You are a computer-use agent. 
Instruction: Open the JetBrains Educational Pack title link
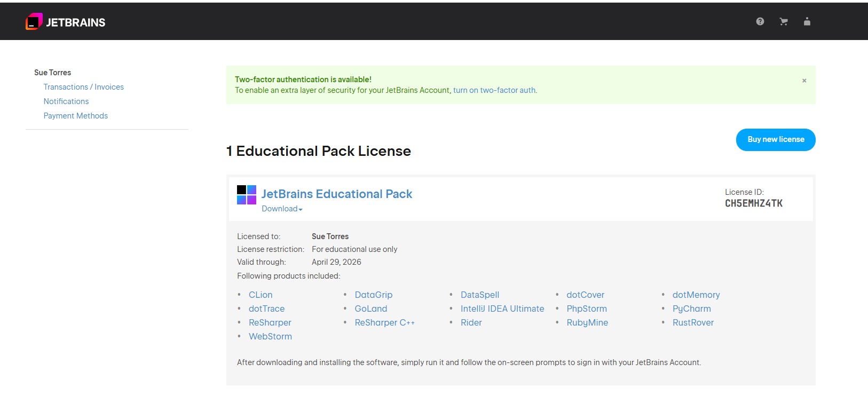337,194
